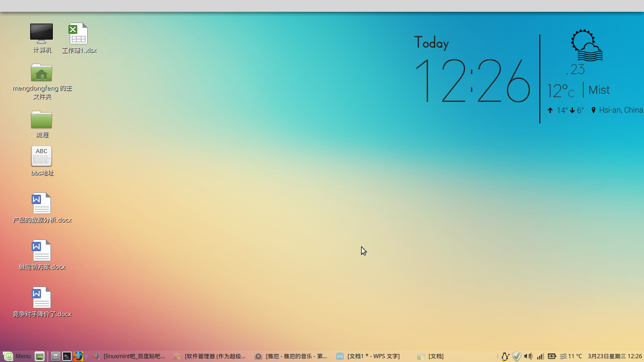Select the bbs地址 text file icon
Image resolution: width=644 pixels, height=362 pixels.
(x=41, y=156)
